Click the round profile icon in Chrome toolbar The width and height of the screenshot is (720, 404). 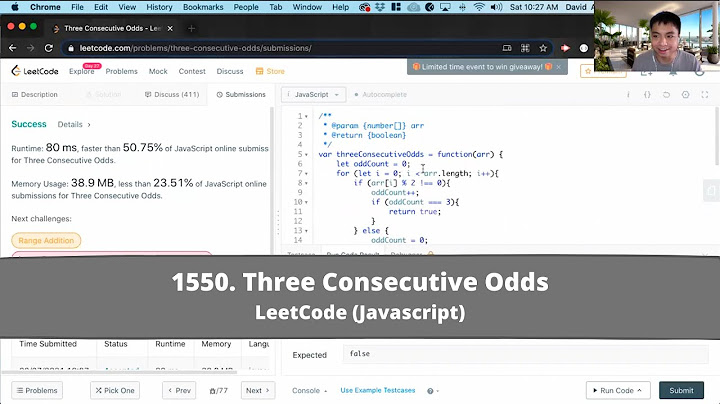coord(584,48)
